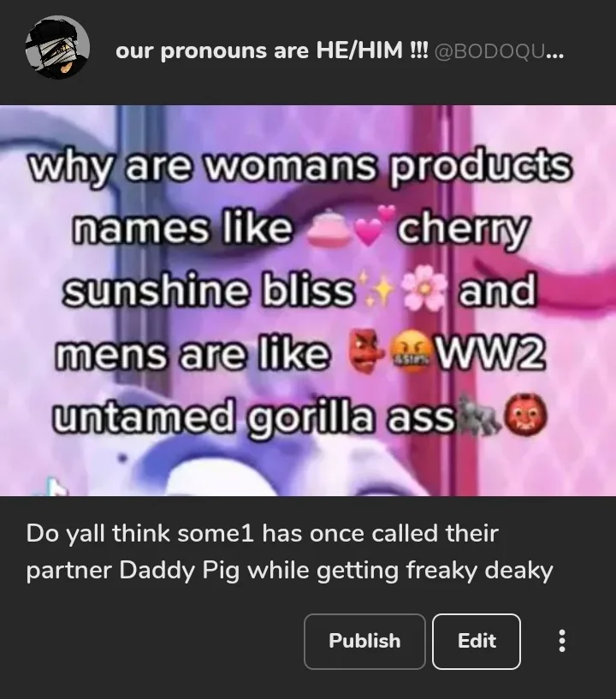Open the three-dot more options menu

(x=562, y=641)
